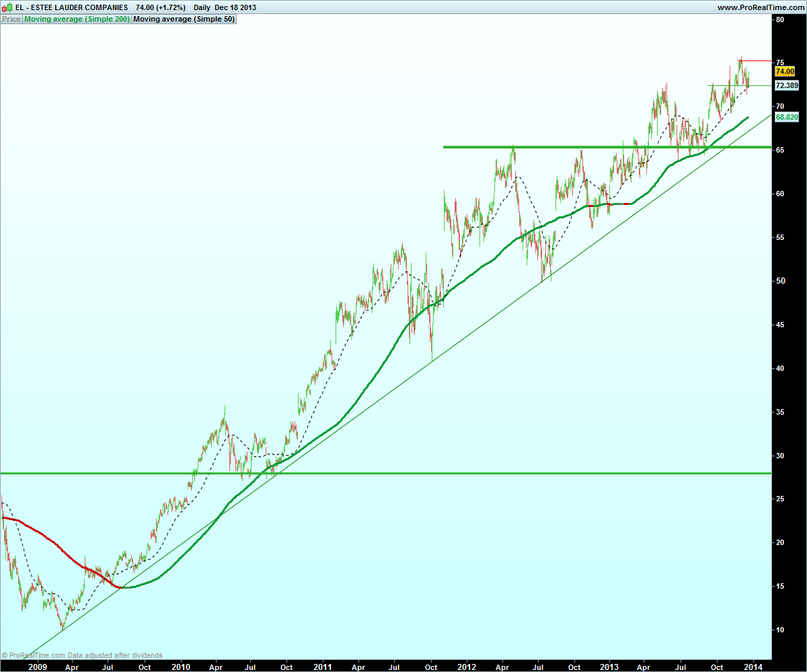Click the green 68.820 moving average label
Screen dimensions: 807x672
787,117
